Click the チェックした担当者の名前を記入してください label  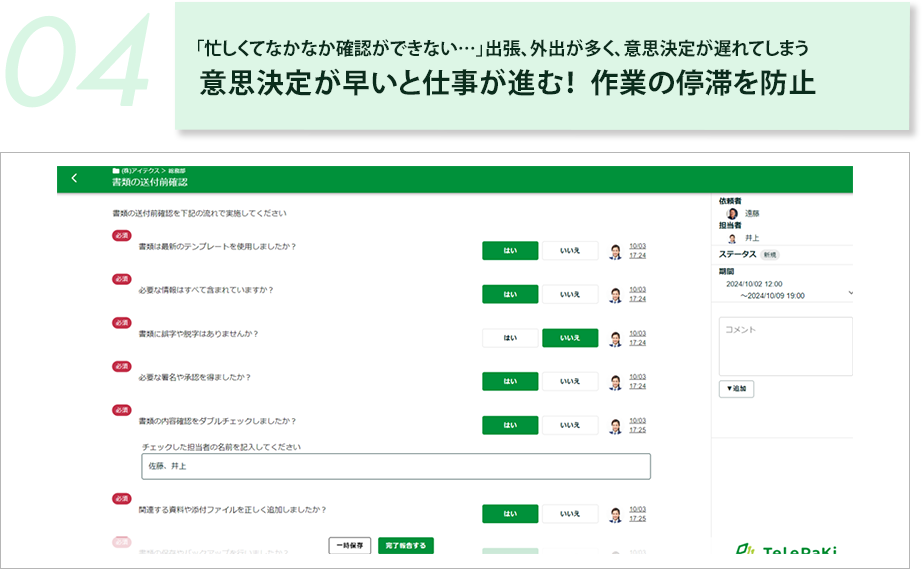click(x=221, y=447)
